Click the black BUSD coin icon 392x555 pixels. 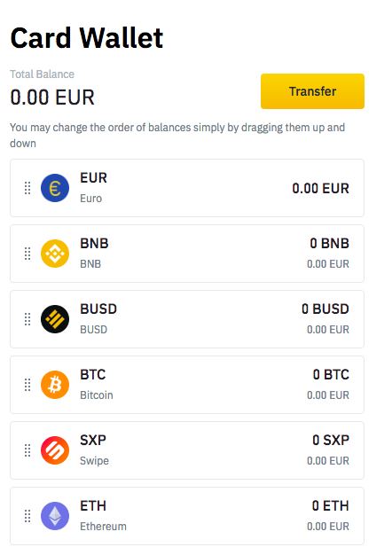(55, 319)
